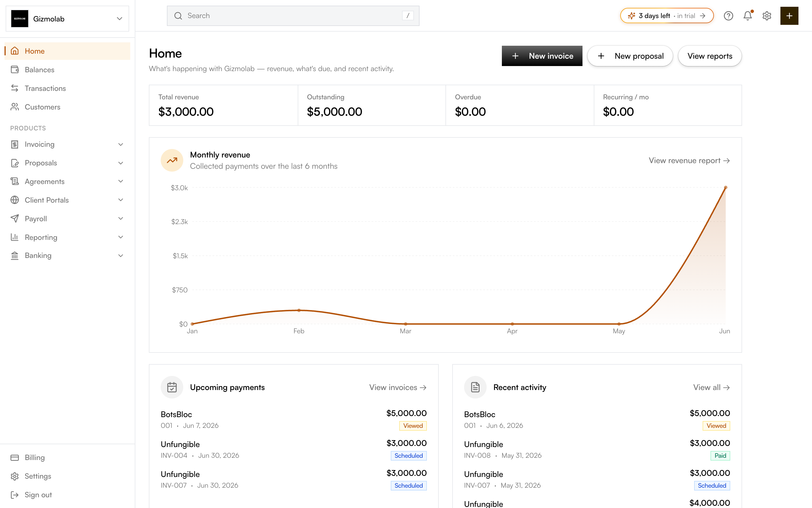
Task: Click the Proposals document-pen icon
Action: (x=15, y=163)
